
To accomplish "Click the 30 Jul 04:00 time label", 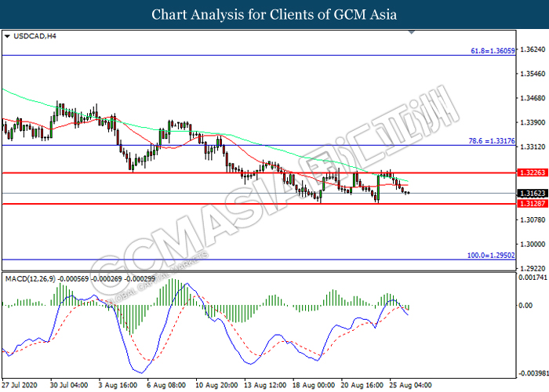I will click(69, 385).
